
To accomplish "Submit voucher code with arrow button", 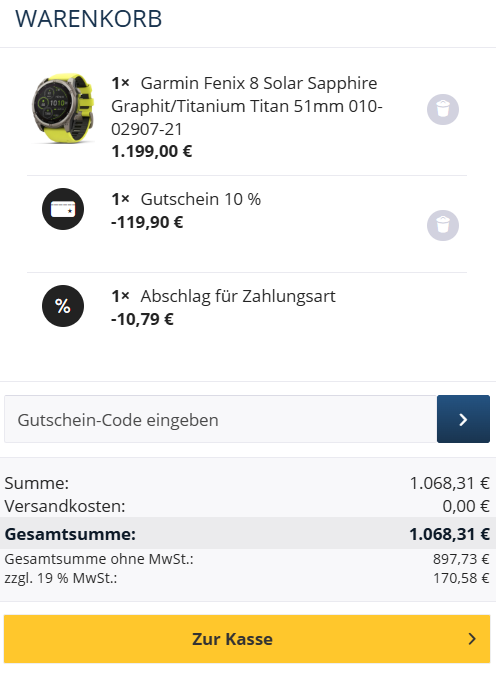I will pyautogui.click(x=463, y=419).
